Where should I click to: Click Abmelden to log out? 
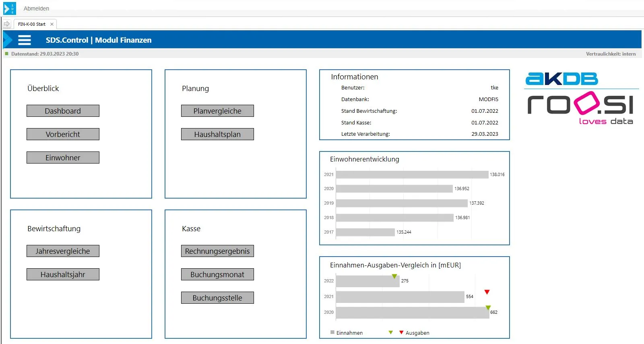(x=36, y=8)
